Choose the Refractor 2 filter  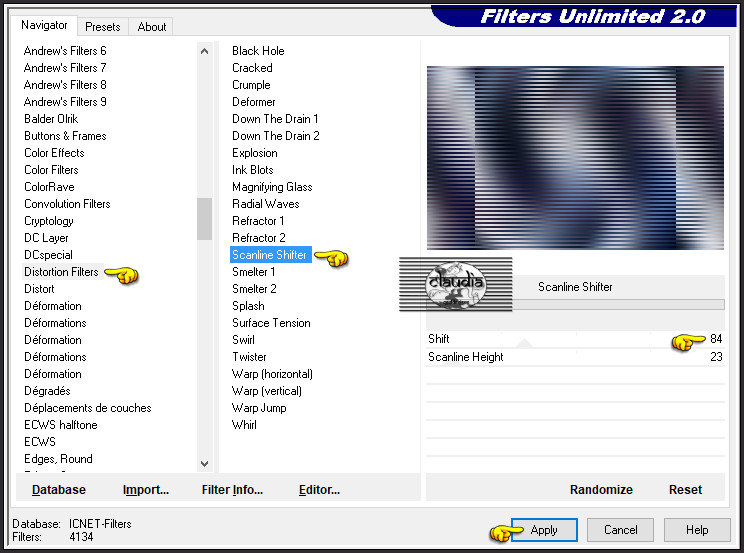click(259, 238)
